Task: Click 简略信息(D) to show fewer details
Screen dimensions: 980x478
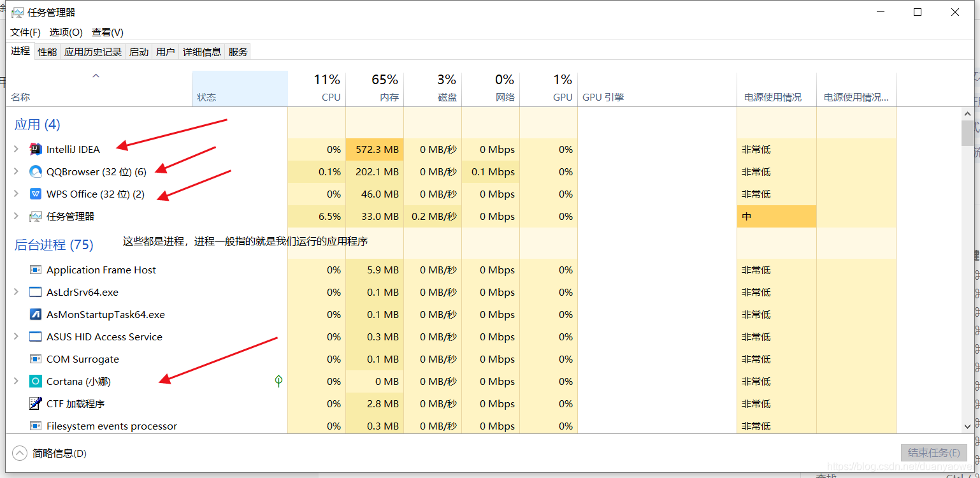Action: coord(59,454)
